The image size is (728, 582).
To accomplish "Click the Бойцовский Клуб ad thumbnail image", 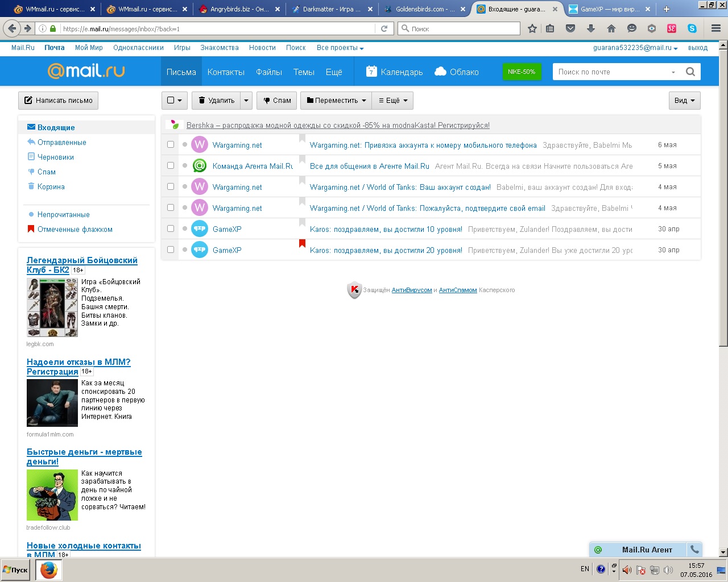I will [52, 307].
